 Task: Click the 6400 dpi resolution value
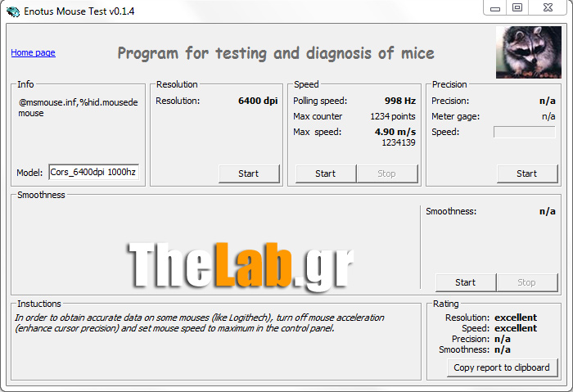point(258,101)
